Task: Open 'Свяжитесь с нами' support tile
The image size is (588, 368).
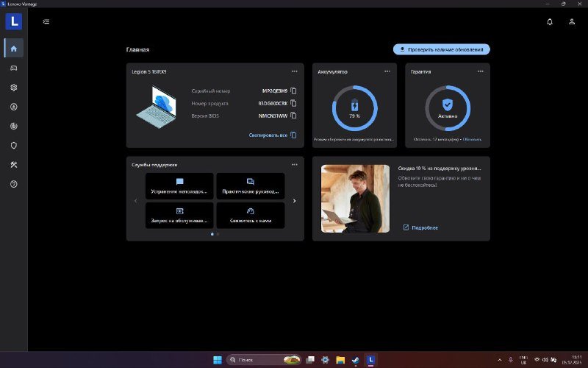Action: pyautogui.click(x=251, y=216)
